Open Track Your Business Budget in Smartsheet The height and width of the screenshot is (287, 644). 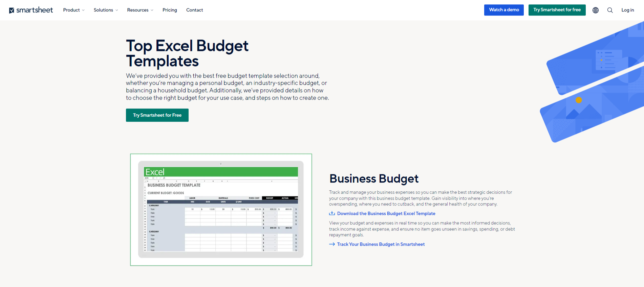point(381,244)
